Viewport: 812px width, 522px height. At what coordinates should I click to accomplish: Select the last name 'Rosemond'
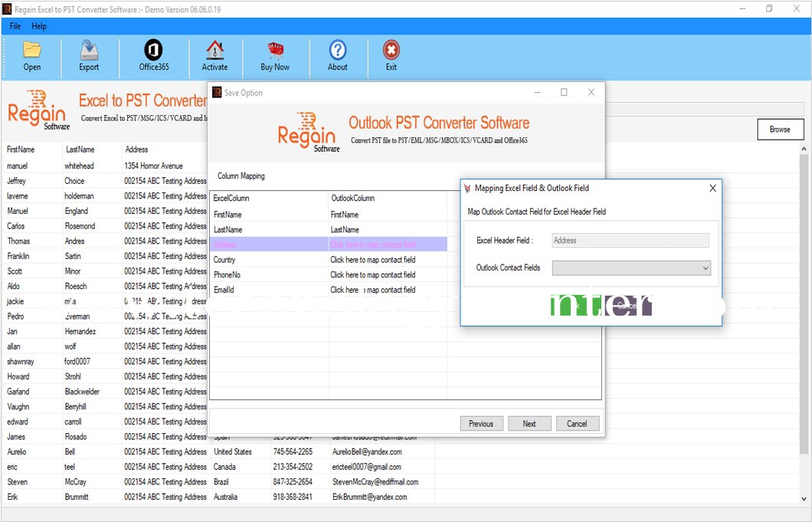[x=80, y=226]
